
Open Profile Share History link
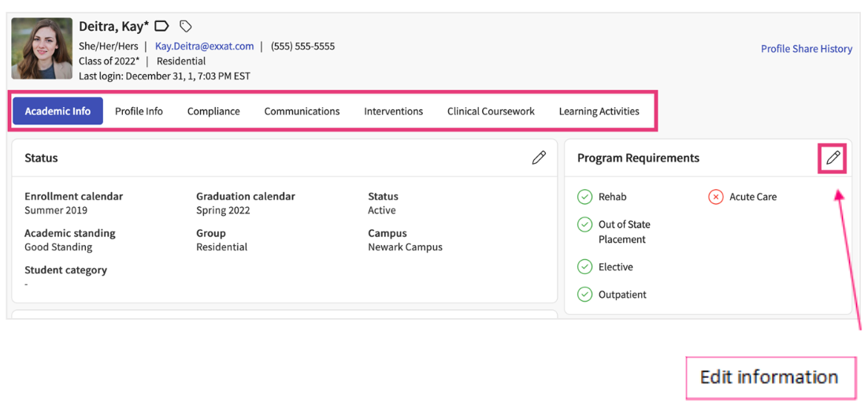tap(806, 49)
